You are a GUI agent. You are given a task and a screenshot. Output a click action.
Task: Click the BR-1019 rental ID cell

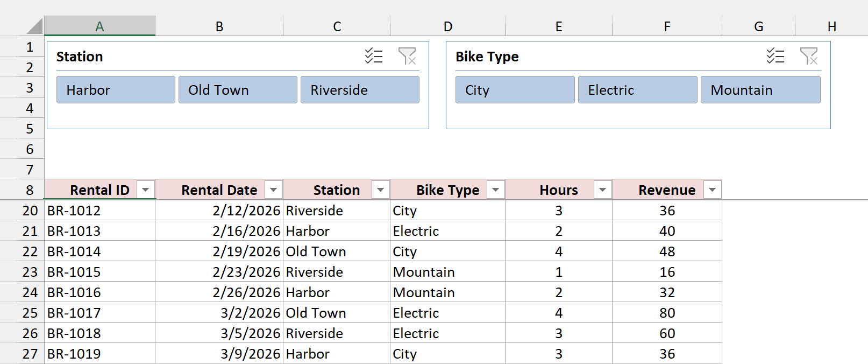point(99,354)
